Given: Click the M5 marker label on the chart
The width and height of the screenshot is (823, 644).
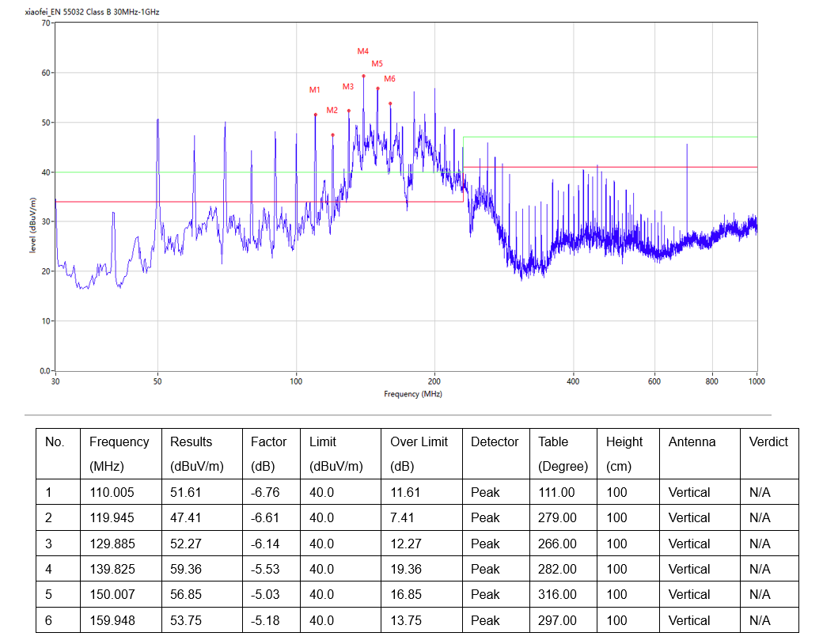Looking at the screenshot, I should click(377, 64).
